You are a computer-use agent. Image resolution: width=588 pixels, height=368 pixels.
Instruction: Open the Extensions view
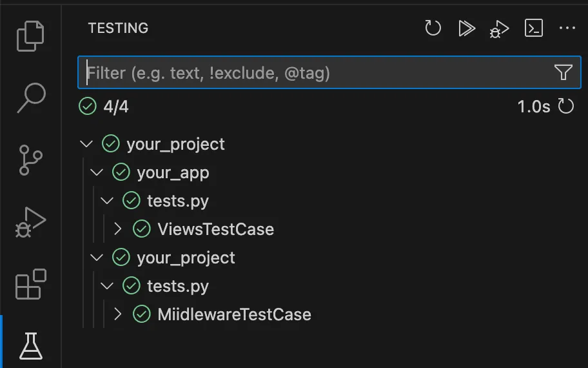pos(31,284)
